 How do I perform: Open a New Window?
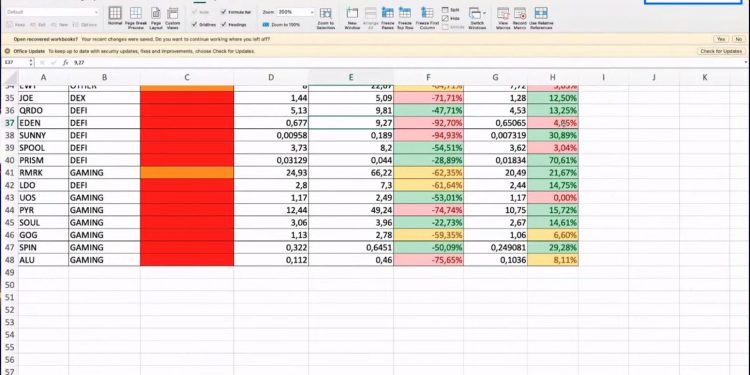point(352,17)
